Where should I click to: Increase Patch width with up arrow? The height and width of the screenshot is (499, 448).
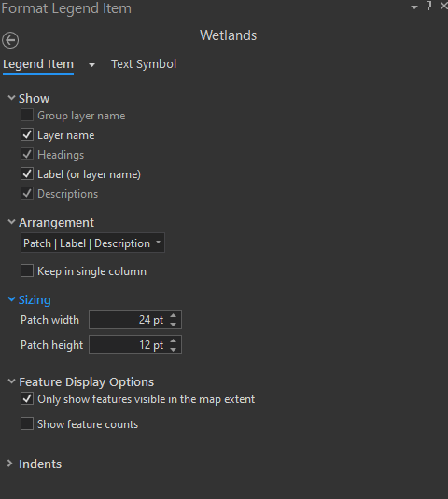pyautogui.click(x=173, y=315)
